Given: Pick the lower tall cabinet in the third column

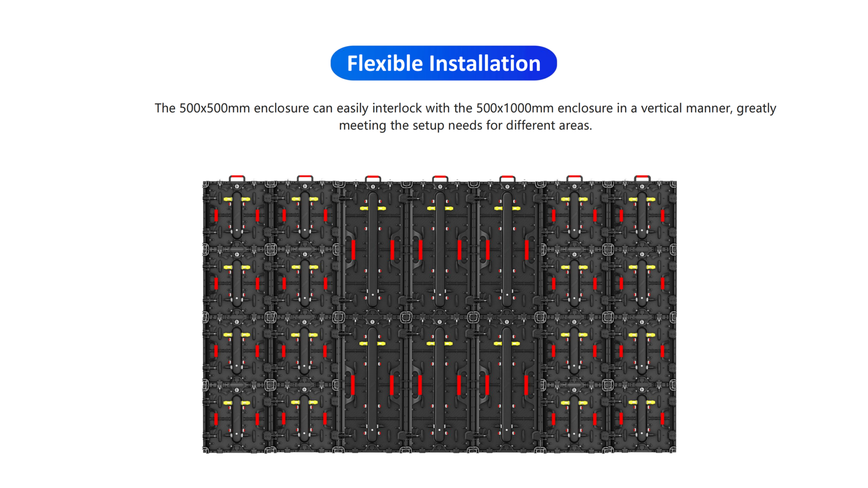Looking at the screenshot, I should (372, 384).
